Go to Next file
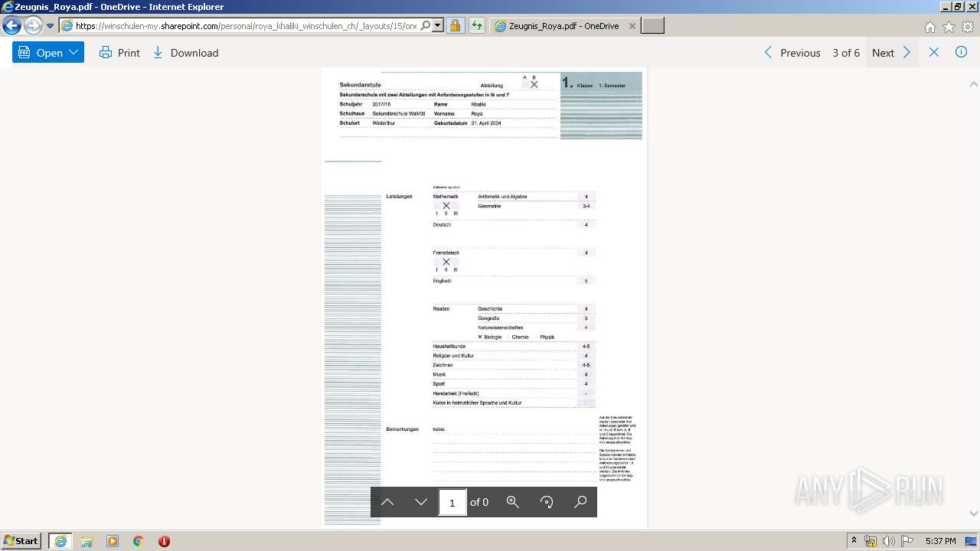The image size is (980, 551). pos(892,53)
